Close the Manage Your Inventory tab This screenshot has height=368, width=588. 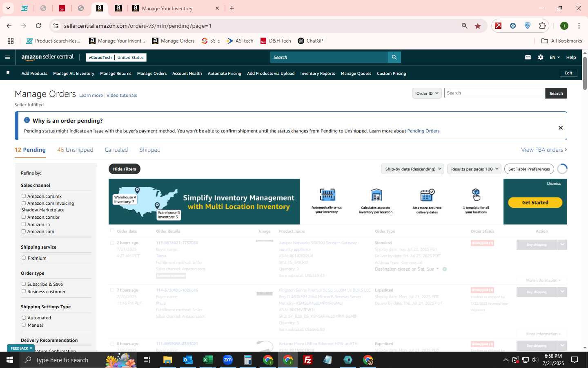pos(217,8)
